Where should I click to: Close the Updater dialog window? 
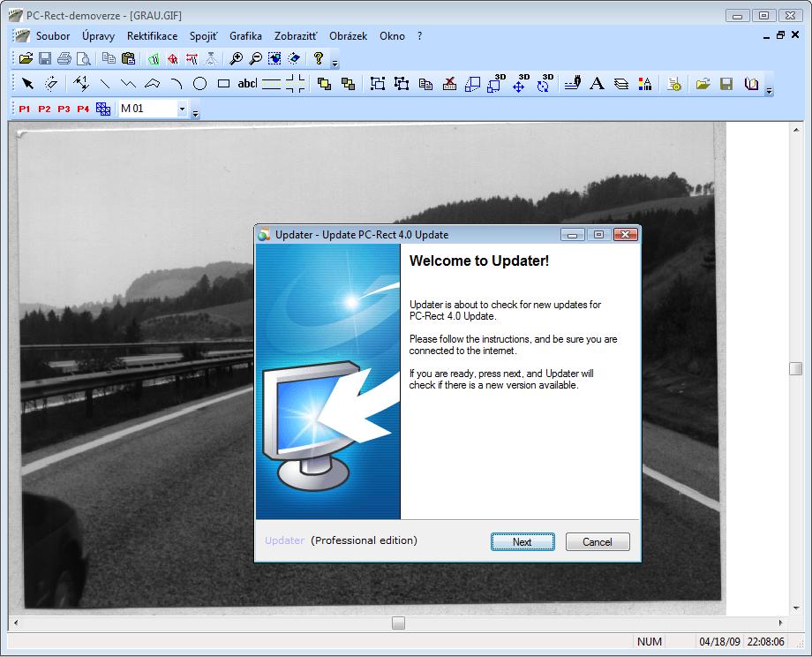(626, 235)
